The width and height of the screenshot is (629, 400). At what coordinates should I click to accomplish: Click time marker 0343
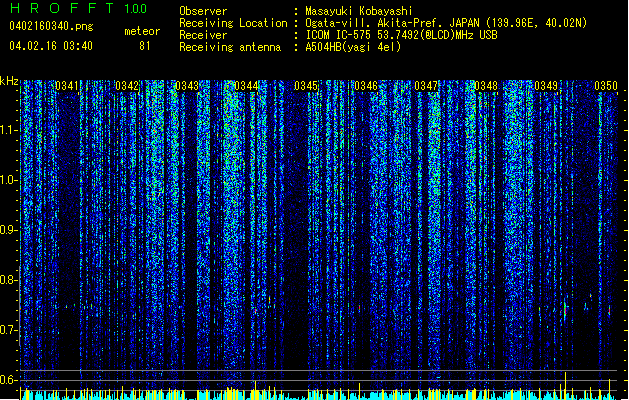pos(187,86)
